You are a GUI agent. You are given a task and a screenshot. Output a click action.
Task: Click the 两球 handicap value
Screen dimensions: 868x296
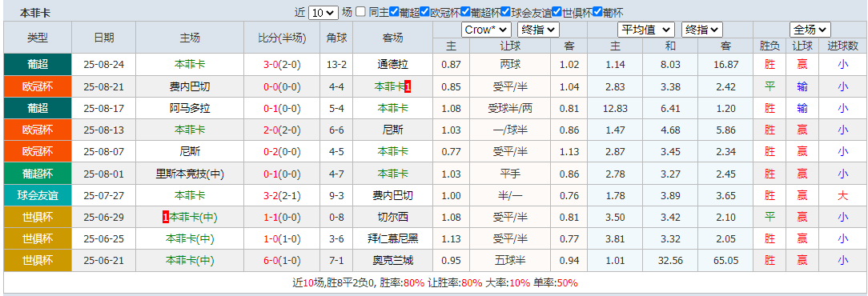click(x=510, y=65)
